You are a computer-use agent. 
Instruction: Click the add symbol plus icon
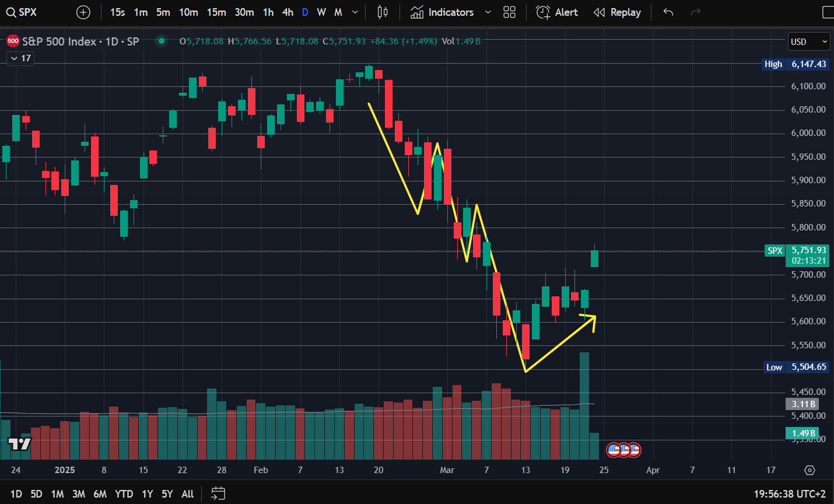[x=83, y=12]
